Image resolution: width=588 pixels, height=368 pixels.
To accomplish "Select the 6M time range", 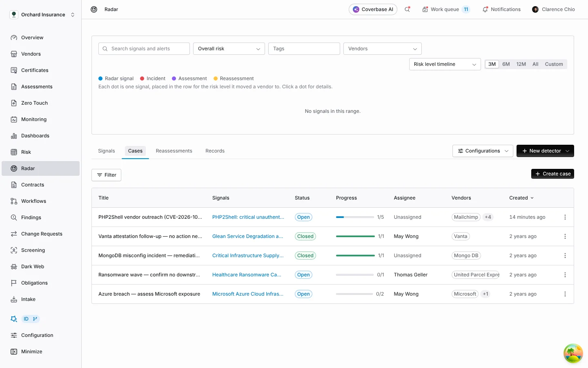I will [x=506, y=64].
